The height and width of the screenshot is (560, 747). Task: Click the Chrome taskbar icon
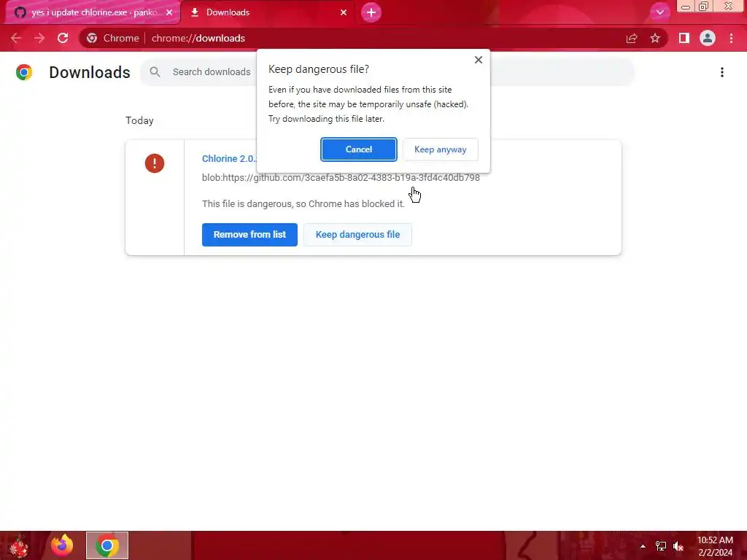click(x=107, y=545)
